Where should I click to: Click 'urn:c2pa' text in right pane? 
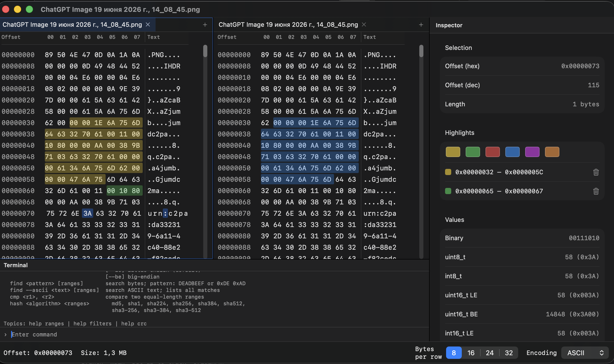tap(380, 213)
